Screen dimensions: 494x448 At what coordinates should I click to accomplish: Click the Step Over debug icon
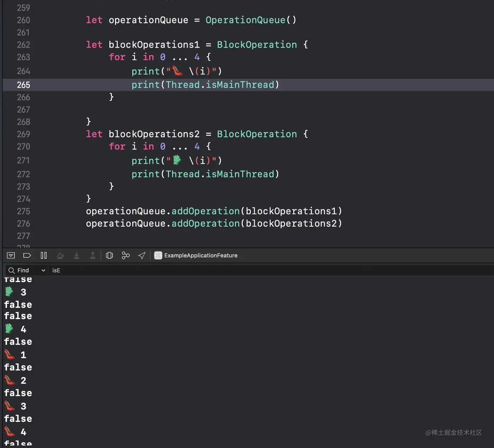pyautogui.click(x=60, y=255)
